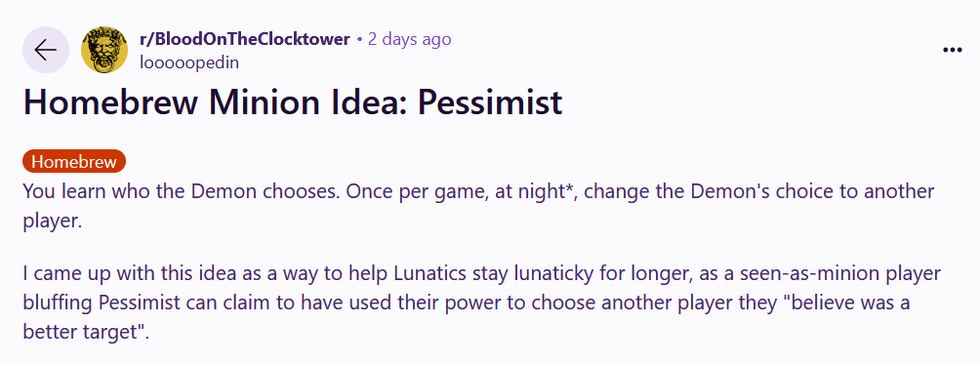Click the dot separator before the timestamp

pos(359,40)
